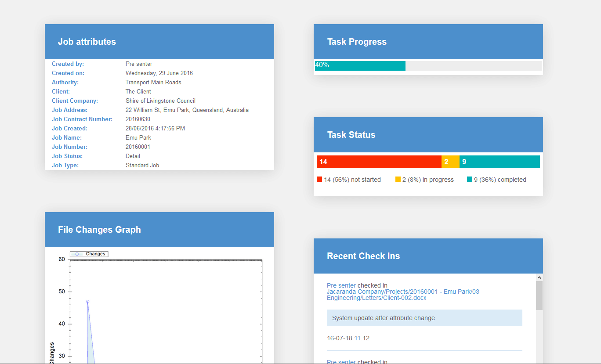Select the peak data point on the changes graph
This screenshot has width=601, height=364.
[x=88, y=302]
